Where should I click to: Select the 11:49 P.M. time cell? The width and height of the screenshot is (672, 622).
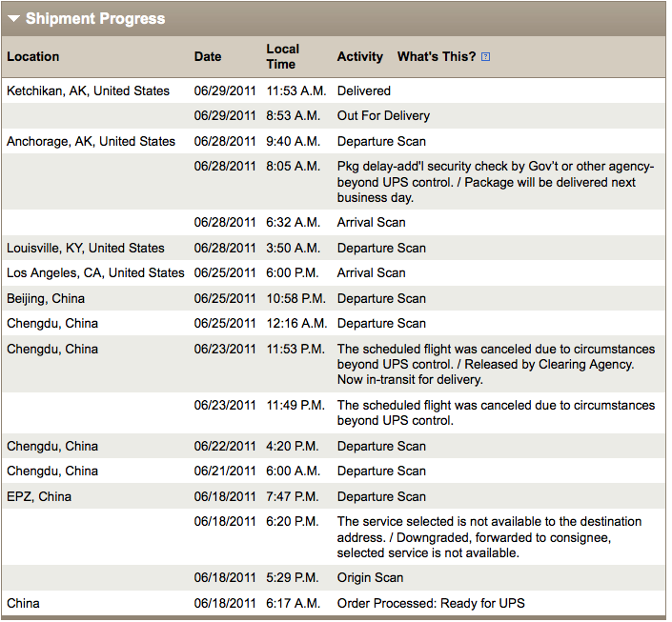point(295,405)
